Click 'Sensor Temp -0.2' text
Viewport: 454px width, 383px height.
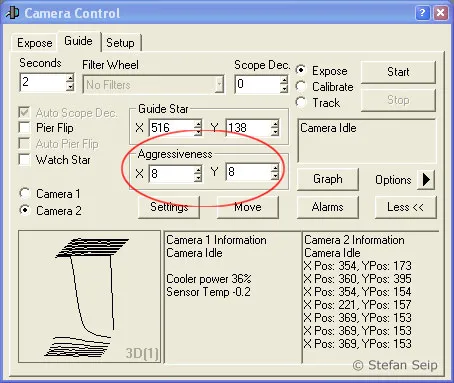(x=208, y=292)
